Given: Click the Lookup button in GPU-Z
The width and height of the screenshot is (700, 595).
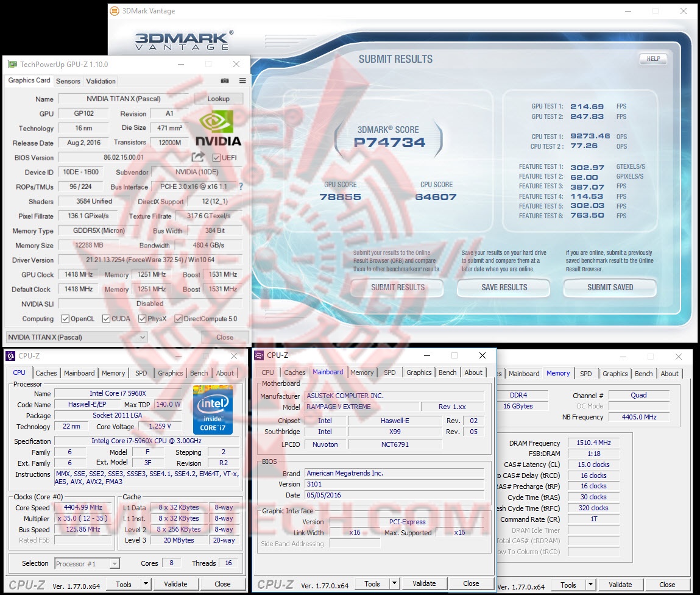Looking at the screenshot, I should 219,99.
